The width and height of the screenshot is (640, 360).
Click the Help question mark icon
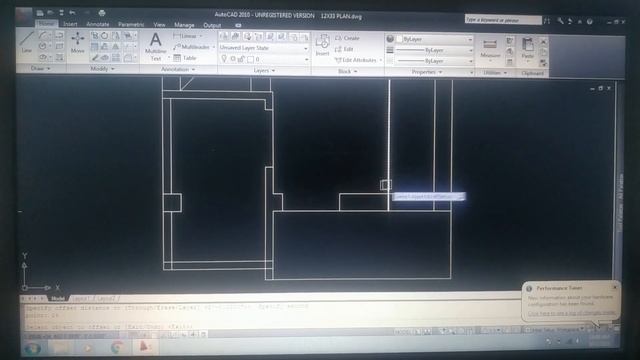589,21
